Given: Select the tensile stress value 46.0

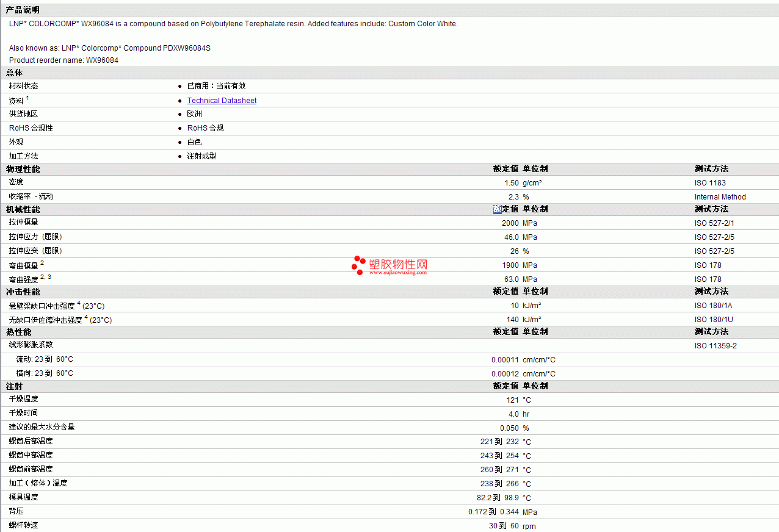Looking at the screenshot, I should coord(512,237).
